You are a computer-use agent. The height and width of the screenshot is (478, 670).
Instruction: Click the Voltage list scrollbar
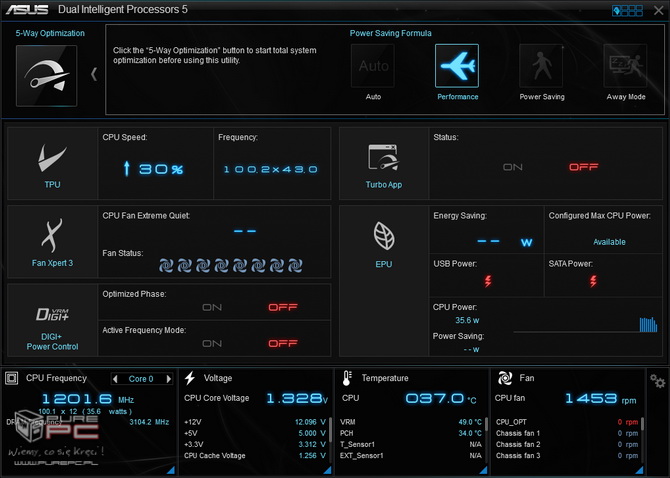click(329, 438)
